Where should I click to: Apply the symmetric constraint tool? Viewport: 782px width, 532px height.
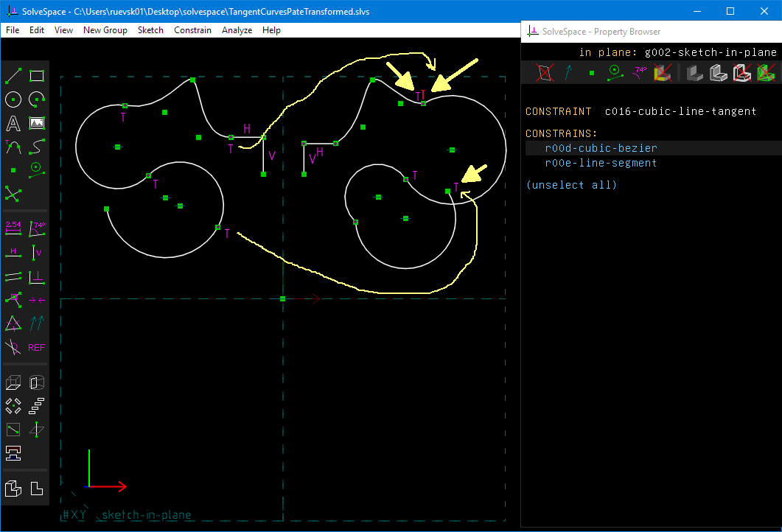[x=36, y=300]
